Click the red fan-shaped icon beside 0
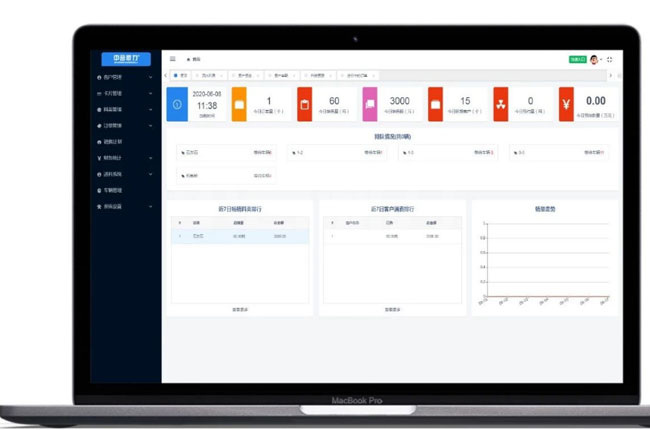 500,104
